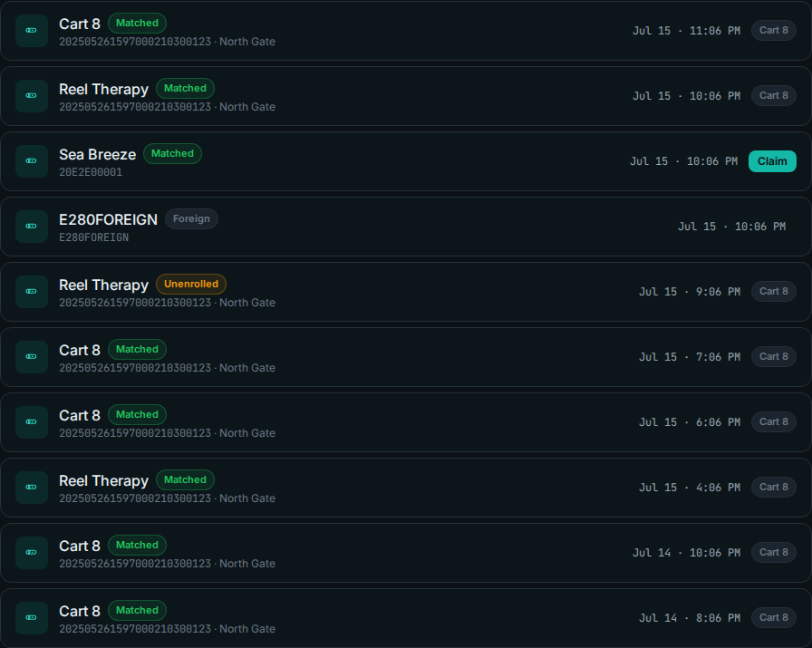812x648 pixels.
Task: Click the tag icon on Reel Therapy 10:06 PM Matched row
Action: pos(32,96)
